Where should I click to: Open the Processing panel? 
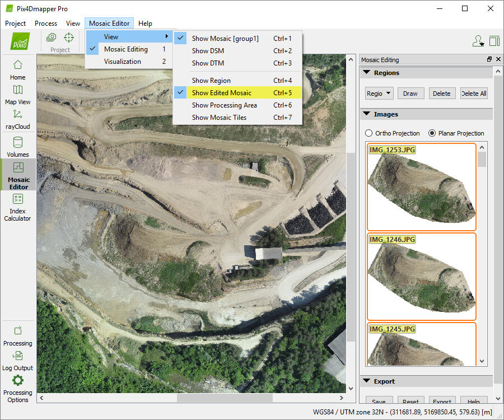[17, 336]
